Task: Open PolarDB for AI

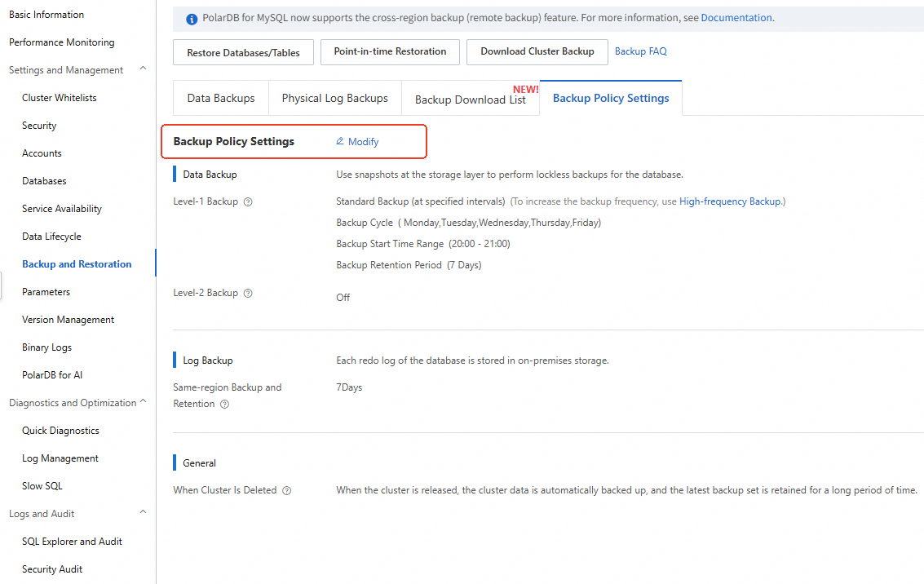Action: coord(52,375)
